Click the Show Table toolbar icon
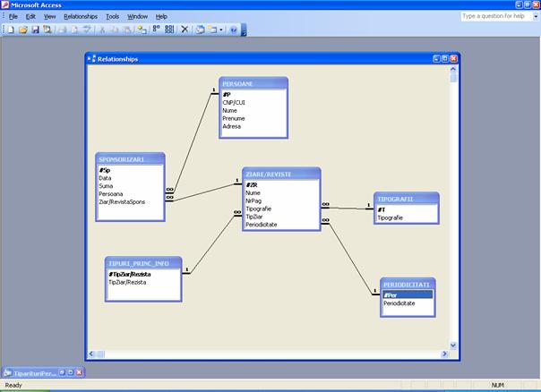 [142, 30]
